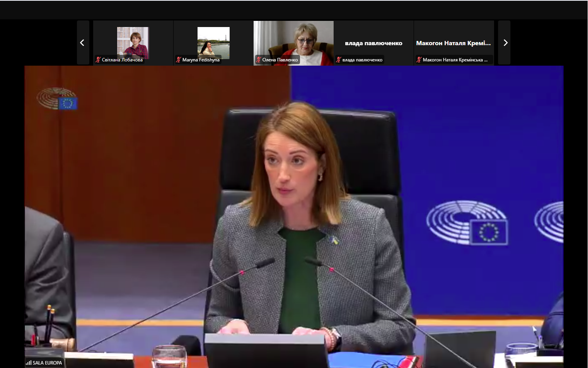Click muted mic icon beside Макогон Наталя label

coord(419,60)
